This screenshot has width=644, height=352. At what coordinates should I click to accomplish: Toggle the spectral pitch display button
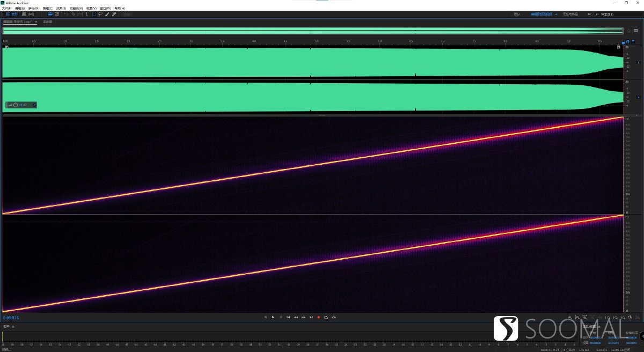coord(57,14)
